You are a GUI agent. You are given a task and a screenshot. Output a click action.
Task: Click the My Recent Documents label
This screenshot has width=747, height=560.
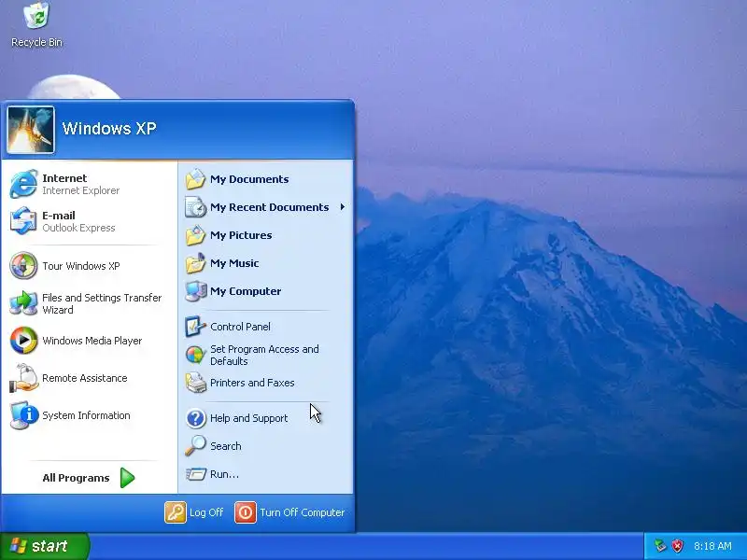269,207
